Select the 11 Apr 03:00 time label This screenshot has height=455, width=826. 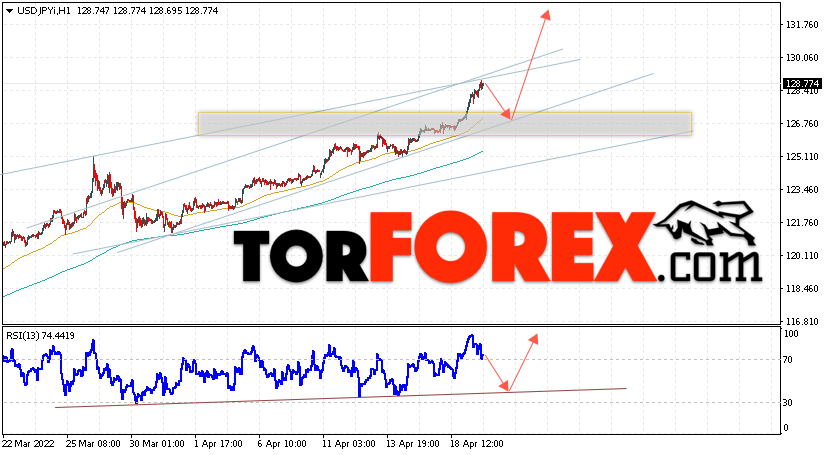(348, 444)
